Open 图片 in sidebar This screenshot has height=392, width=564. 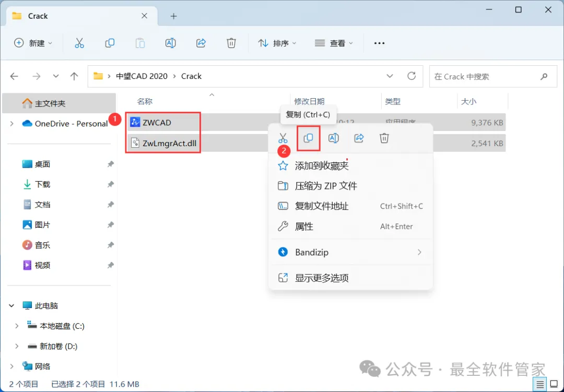pos(42,225)
